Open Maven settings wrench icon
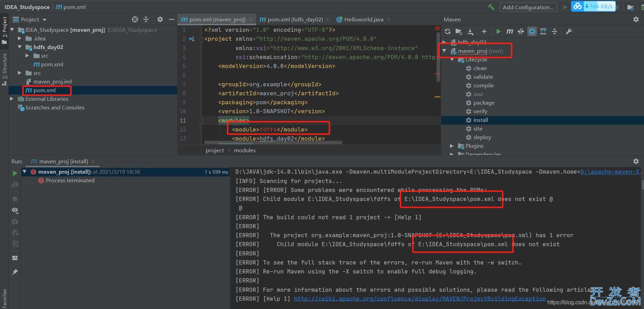The height and width of the screenshot is (309, 644). point(569,31)
